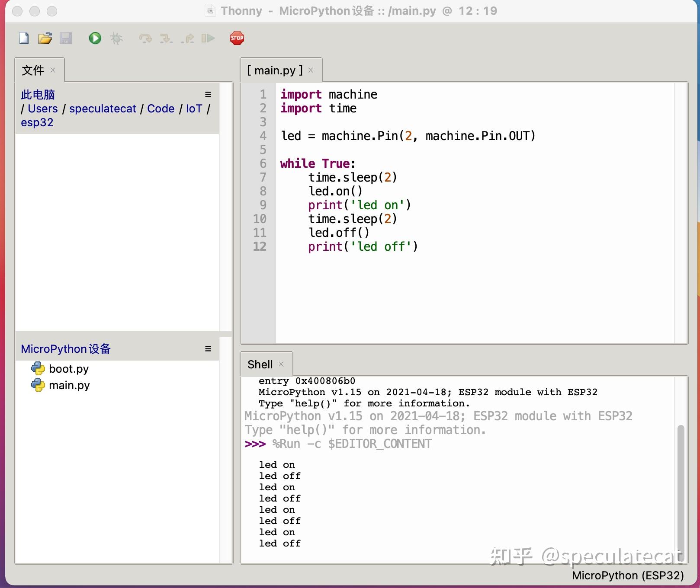Navigate to the speculatecat folder link
This screenshot has width=700, height=588.
pos(103,109)
